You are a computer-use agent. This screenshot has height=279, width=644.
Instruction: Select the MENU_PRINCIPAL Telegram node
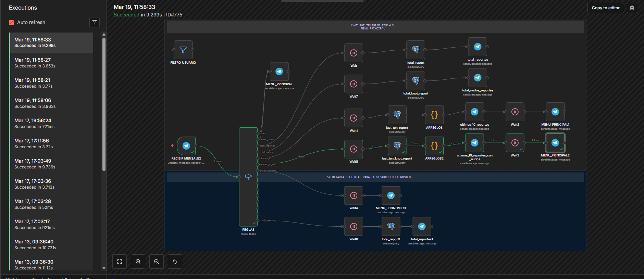click(x=279, y=72)
